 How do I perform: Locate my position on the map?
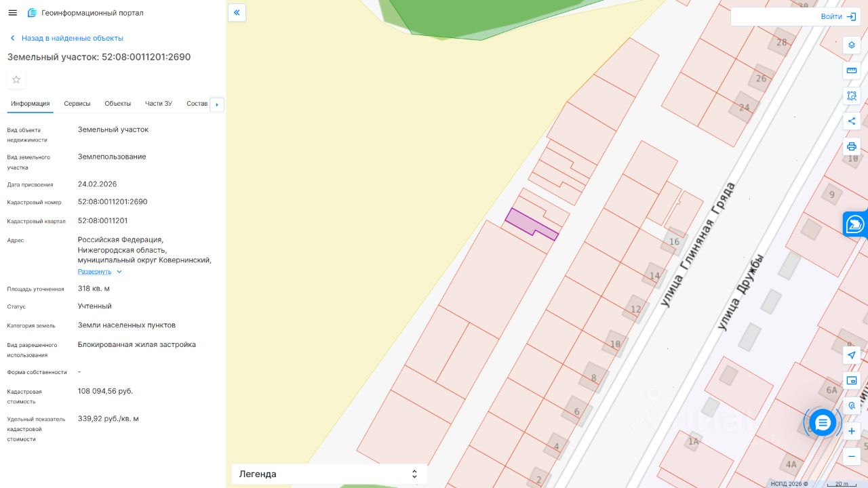point(852,355)
